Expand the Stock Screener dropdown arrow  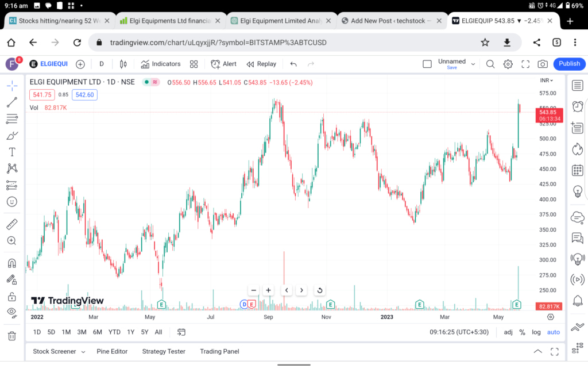[83, 351]
